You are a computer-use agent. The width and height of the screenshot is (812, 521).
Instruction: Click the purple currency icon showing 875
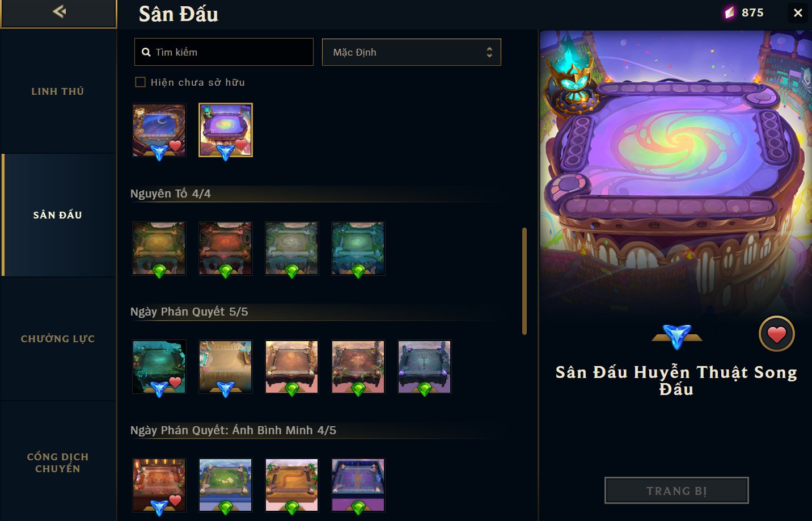729,12
